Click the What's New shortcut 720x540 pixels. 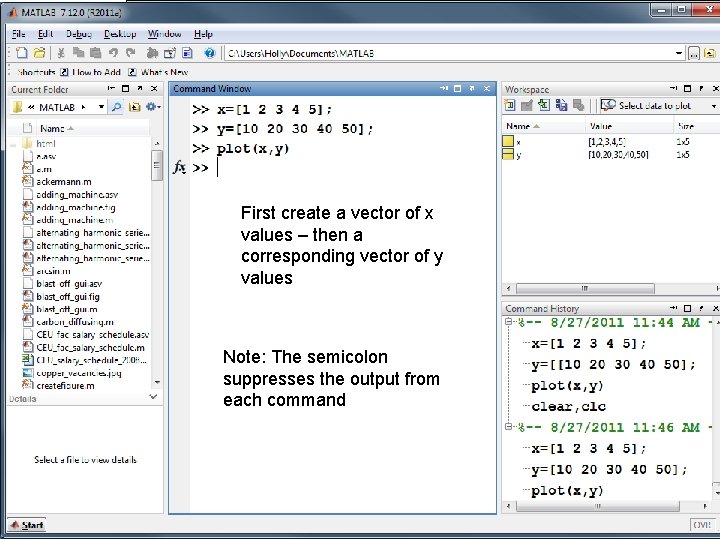coord(158,72)
